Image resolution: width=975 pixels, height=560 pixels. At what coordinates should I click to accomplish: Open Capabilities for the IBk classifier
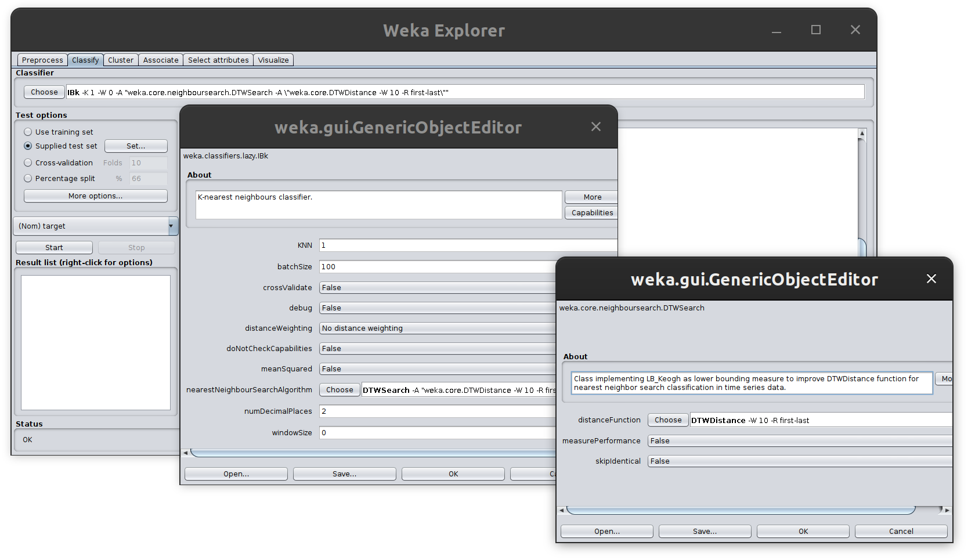click(591, 212)
